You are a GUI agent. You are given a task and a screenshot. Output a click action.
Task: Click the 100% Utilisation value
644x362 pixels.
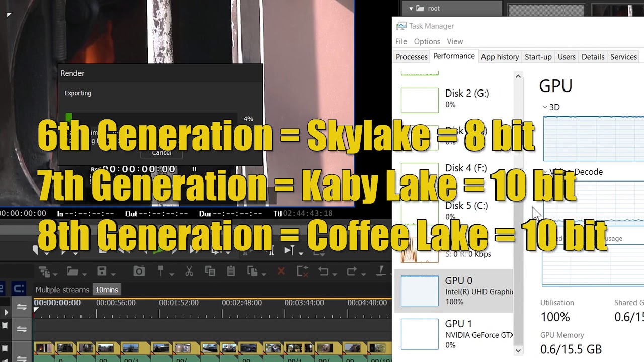(x=555, y=317)
